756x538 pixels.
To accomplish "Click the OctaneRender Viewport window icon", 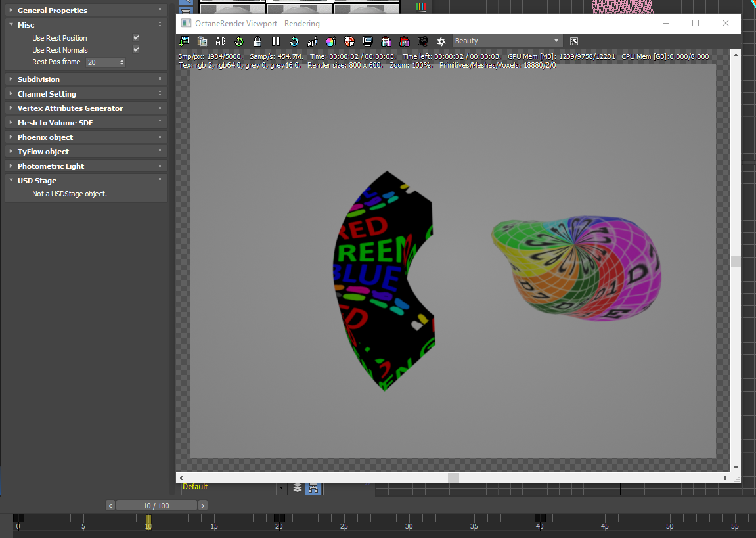I will [x=186, y=23].
